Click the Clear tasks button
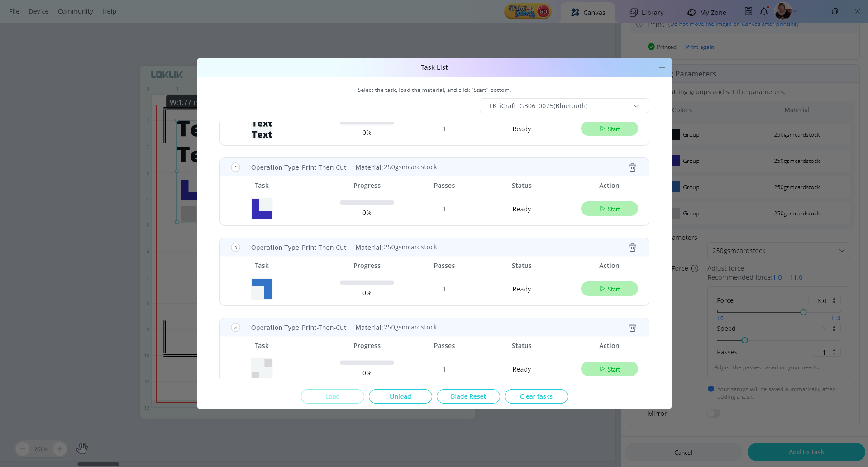 536,396
